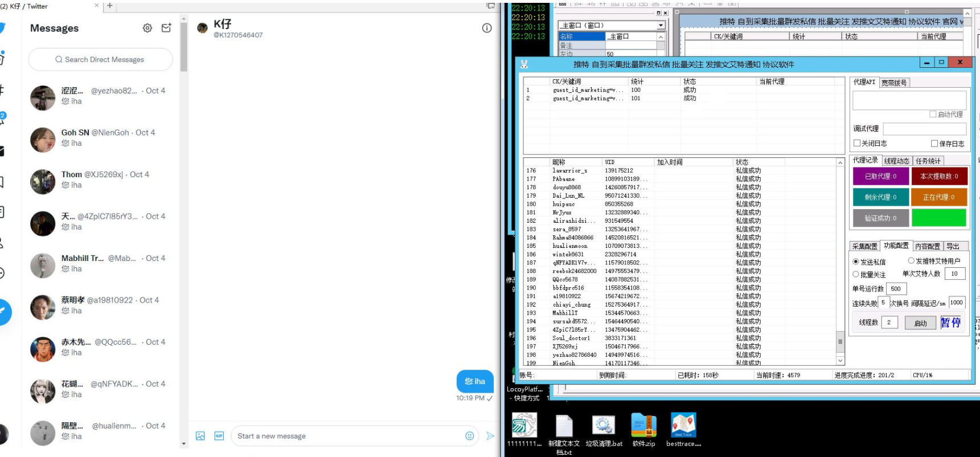Click the add photo or video icon

[200, 436]
